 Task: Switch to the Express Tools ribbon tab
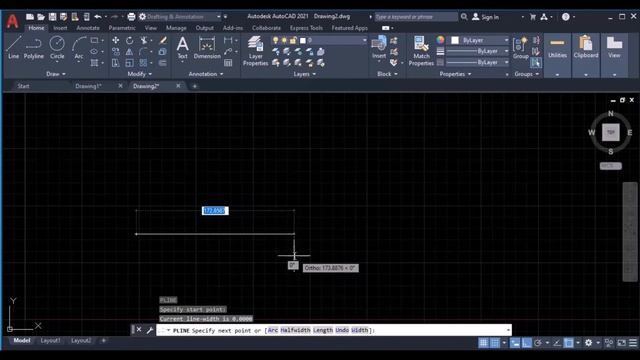pos(306,28)
